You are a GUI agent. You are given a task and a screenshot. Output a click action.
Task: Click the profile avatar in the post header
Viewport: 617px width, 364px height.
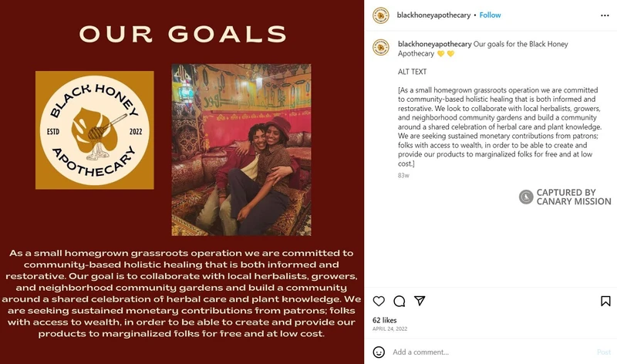click(380, 15)
